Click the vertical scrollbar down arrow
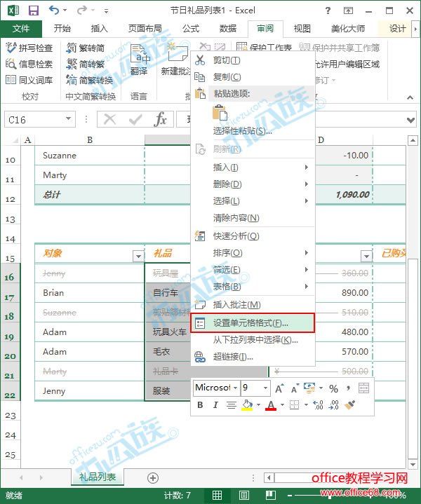This screenshot has width=421, height=504. (x=413, y=465)
